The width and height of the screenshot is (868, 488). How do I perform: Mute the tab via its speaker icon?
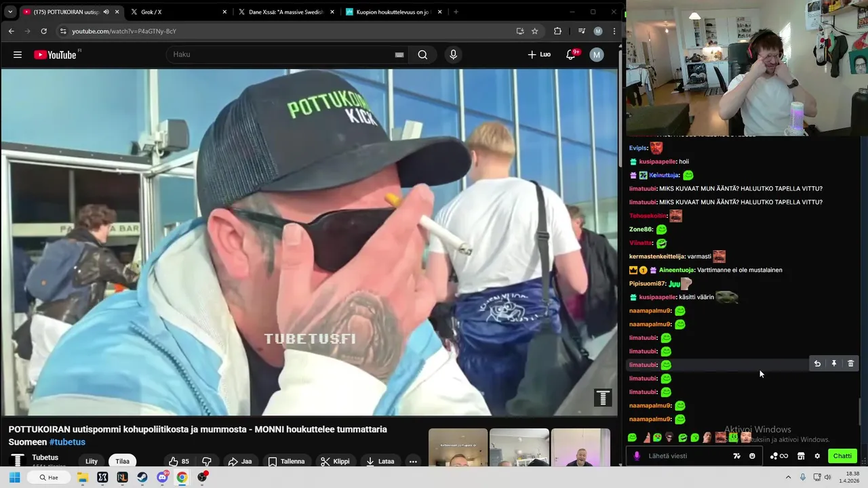click(x=106, y=12)
